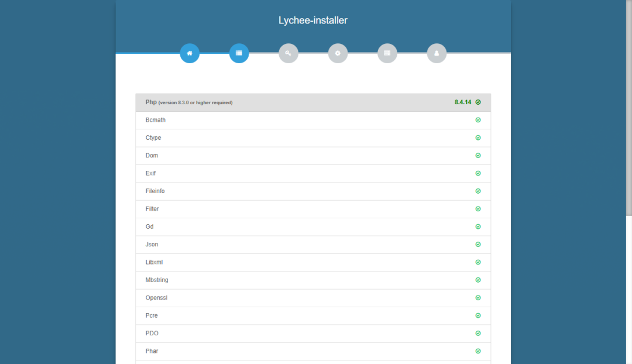Click the Bcmath green check icon
The height and width of the screenshot is (364, 632).
click(478, 120)
